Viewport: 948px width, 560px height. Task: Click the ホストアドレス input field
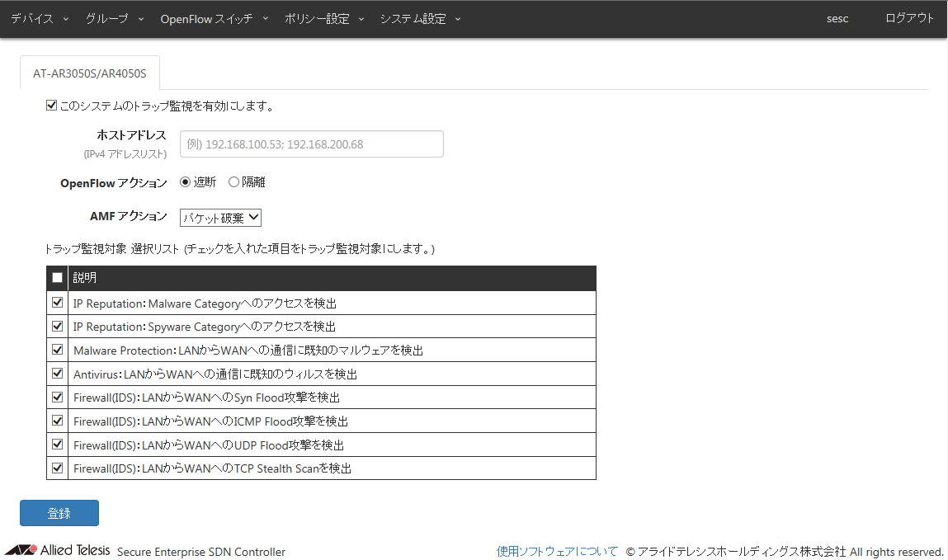311,144
